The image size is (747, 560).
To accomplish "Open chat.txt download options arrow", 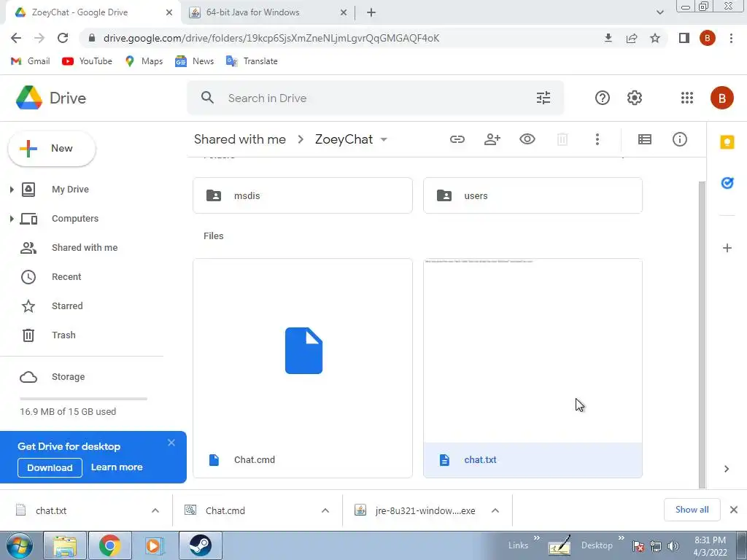I will (x=155, y=510).
